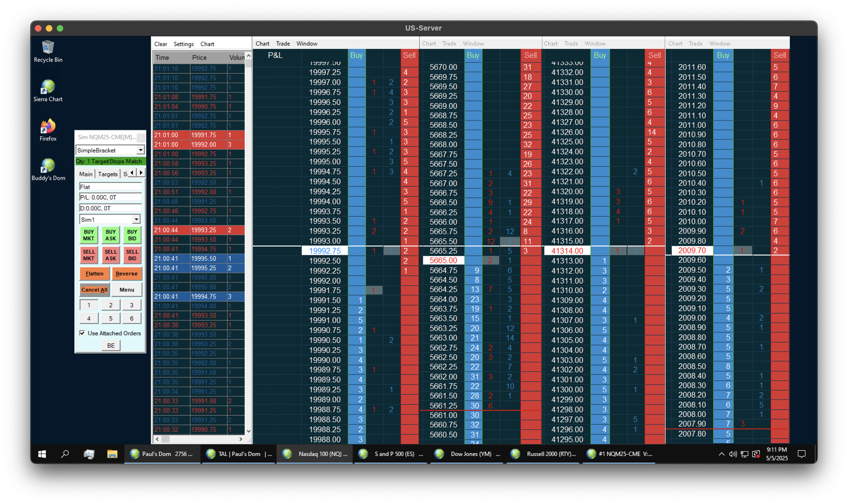Open the Sim1 account dropdown
The image size is (848, 504).
[x=136, y=219]
